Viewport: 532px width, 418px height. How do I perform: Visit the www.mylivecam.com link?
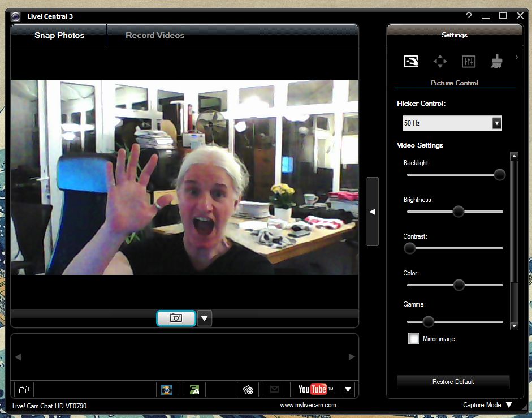(308, 405)
